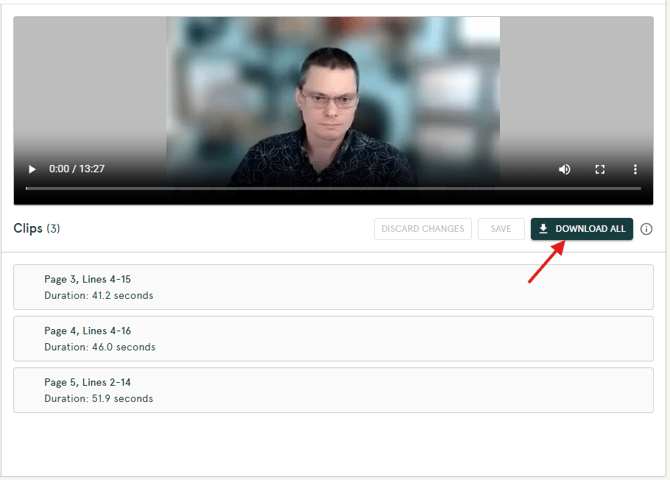Select the Page 4, Lines 4-16 clip
The image size is (670, 480).
333,338
